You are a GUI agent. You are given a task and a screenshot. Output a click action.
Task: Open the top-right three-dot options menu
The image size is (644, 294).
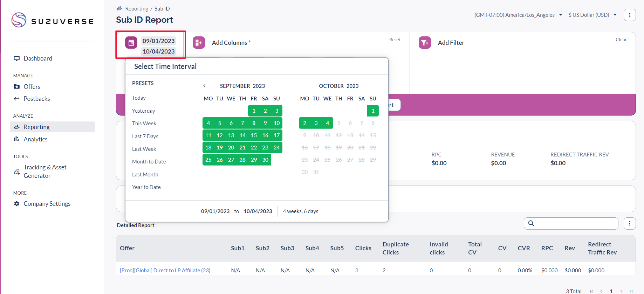click(x=629, y=15)
